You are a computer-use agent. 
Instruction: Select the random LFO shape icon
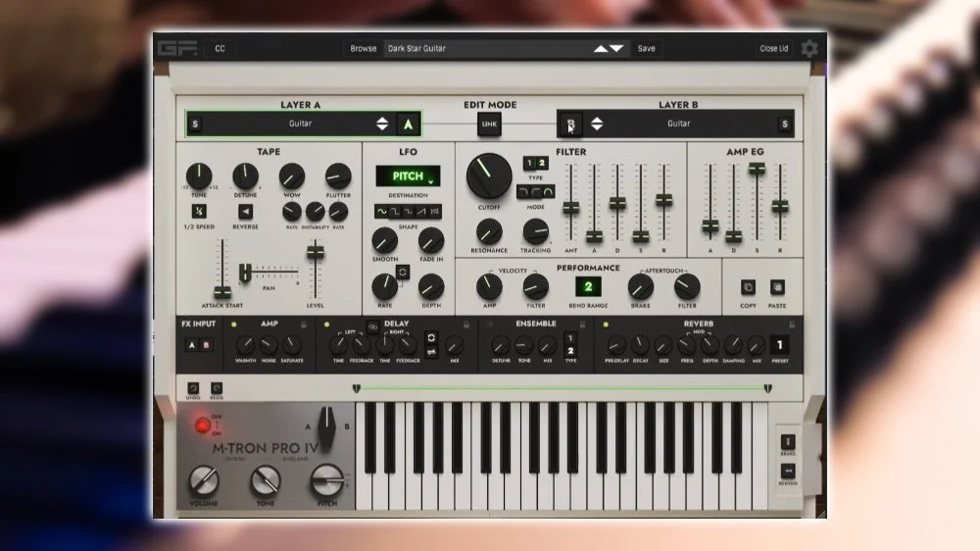tap(435, 212)
